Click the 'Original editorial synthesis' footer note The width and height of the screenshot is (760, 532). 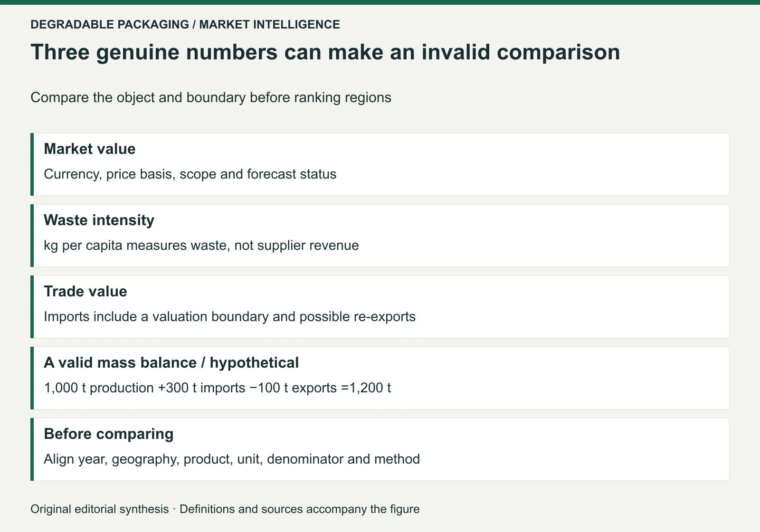pyautogui.click(x=100, y=509)
